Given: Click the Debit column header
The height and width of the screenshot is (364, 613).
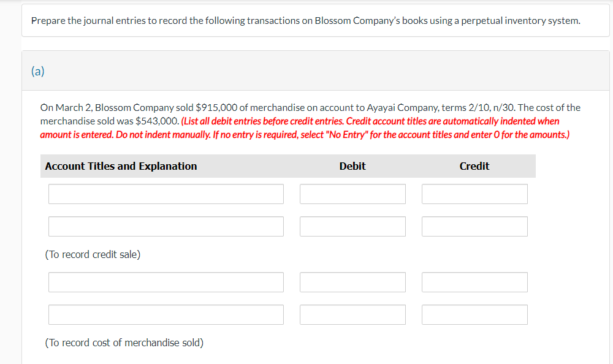Looking at the screenshot, I should tap(352, 166).
